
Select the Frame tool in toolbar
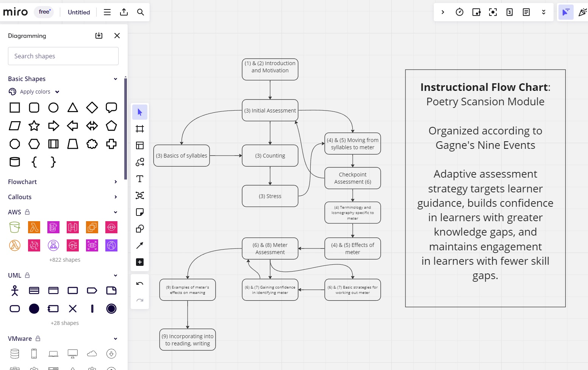pyautogui.click(x=140, y=129)
